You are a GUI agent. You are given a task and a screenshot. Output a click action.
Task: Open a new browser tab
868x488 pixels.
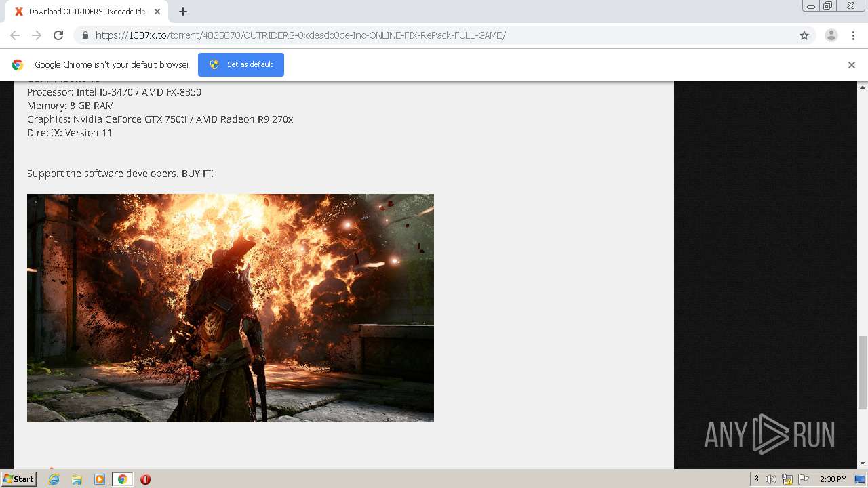pyautogui.click(x=183, y=12)
